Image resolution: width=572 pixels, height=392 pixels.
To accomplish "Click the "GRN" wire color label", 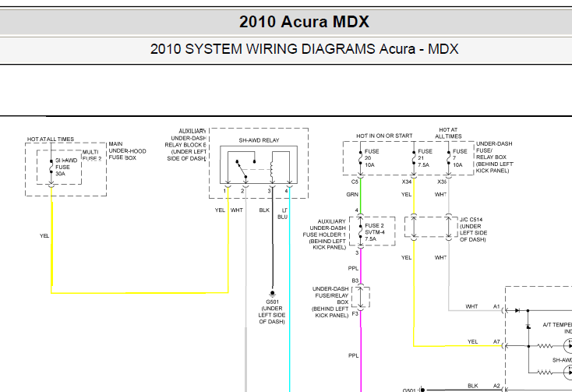I will [x=352, y=194].
